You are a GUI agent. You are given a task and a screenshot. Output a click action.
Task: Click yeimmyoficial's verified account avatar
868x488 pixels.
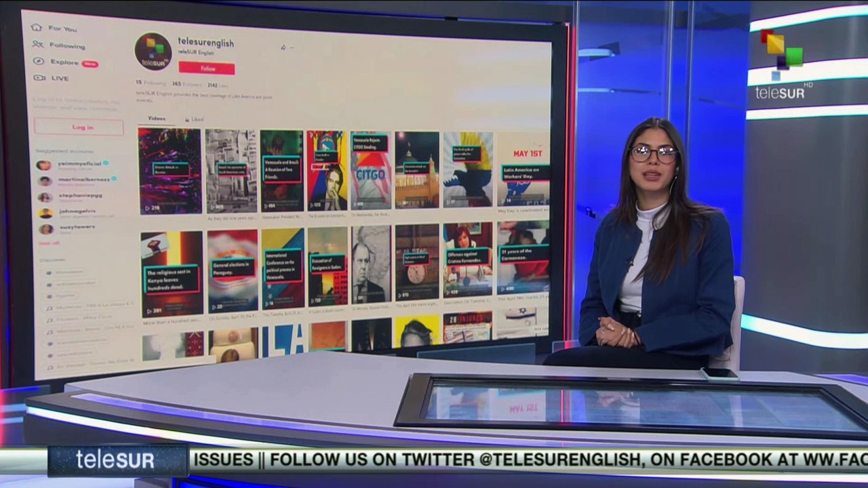point(44,165)
